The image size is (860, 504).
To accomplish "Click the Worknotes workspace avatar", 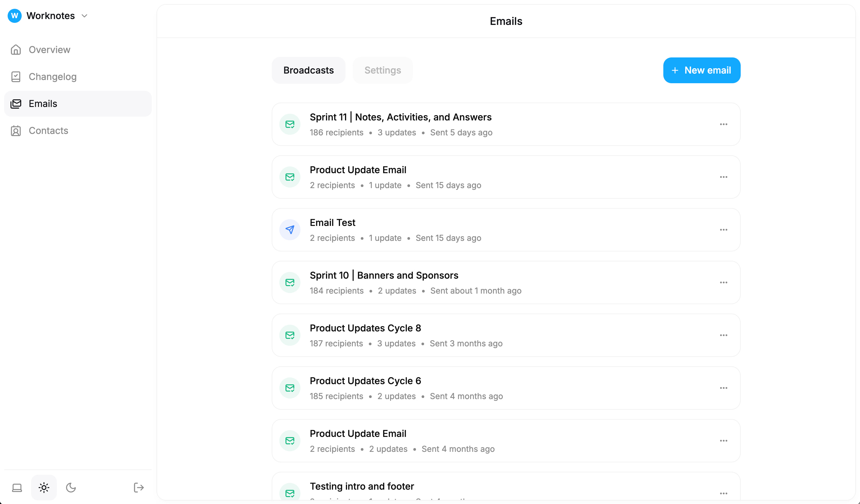I will (14, 15).
